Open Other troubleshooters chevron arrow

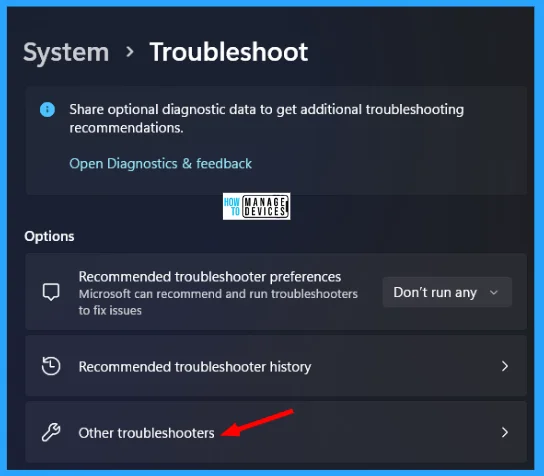[505, 432]
